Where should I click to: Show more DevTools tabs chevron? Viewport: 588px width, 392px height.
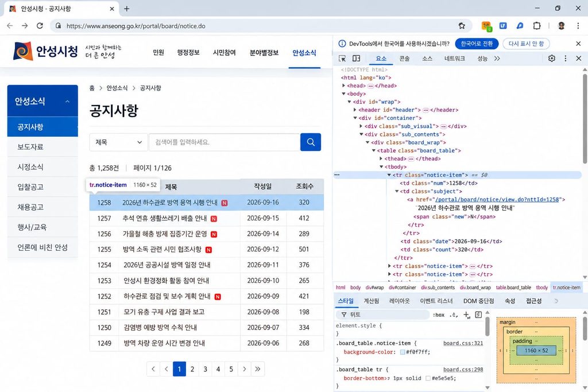pyautogui.click(x=497, y=59)
